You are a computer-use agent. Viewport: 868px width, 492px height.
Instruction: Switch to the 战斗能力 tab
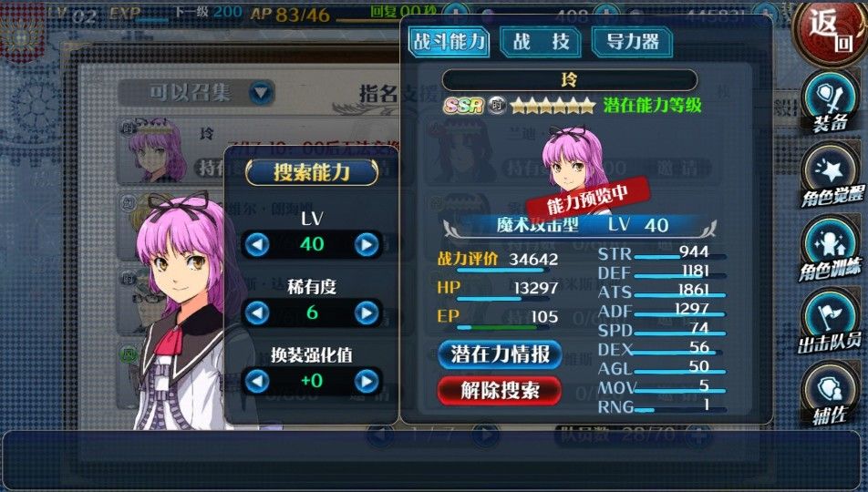click(x=449, y=42)
